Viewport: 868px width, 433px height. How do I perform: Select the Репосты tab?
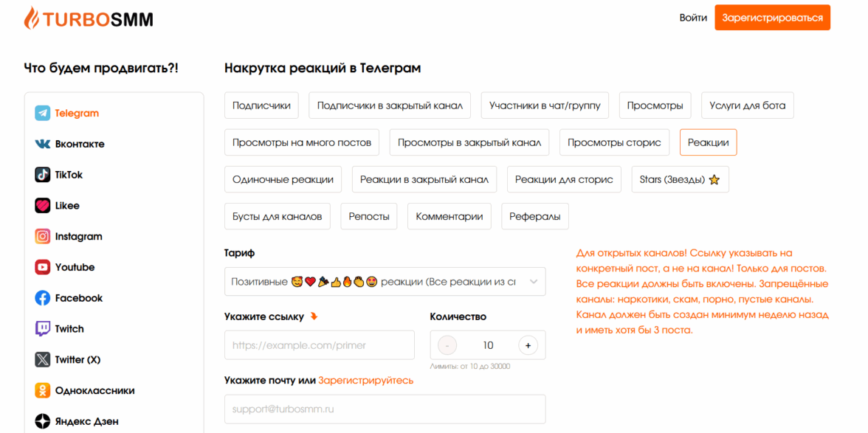(369, 216)
